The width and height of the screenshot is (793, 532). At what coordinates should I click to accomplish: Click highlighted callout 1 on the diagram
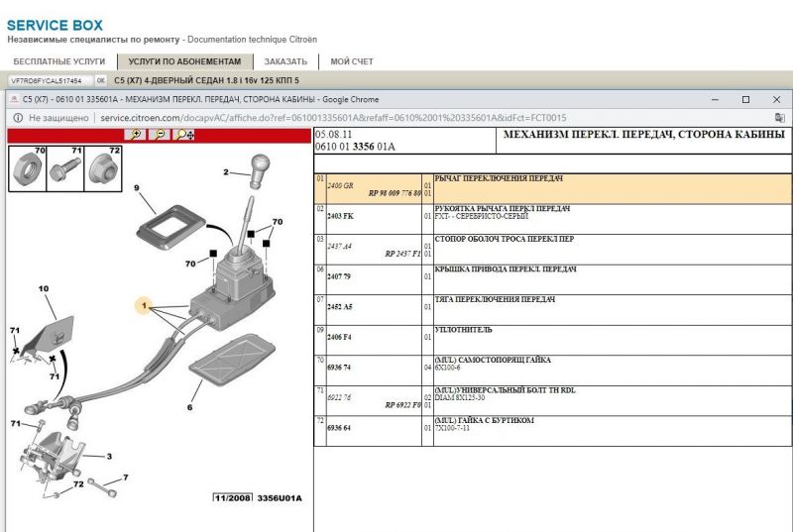[143, 307]
